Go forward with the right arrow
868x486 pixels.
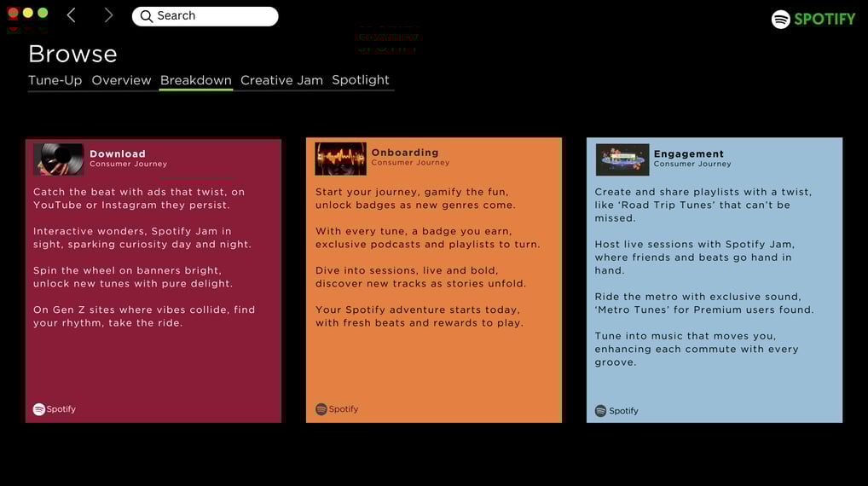coord(108,15)
